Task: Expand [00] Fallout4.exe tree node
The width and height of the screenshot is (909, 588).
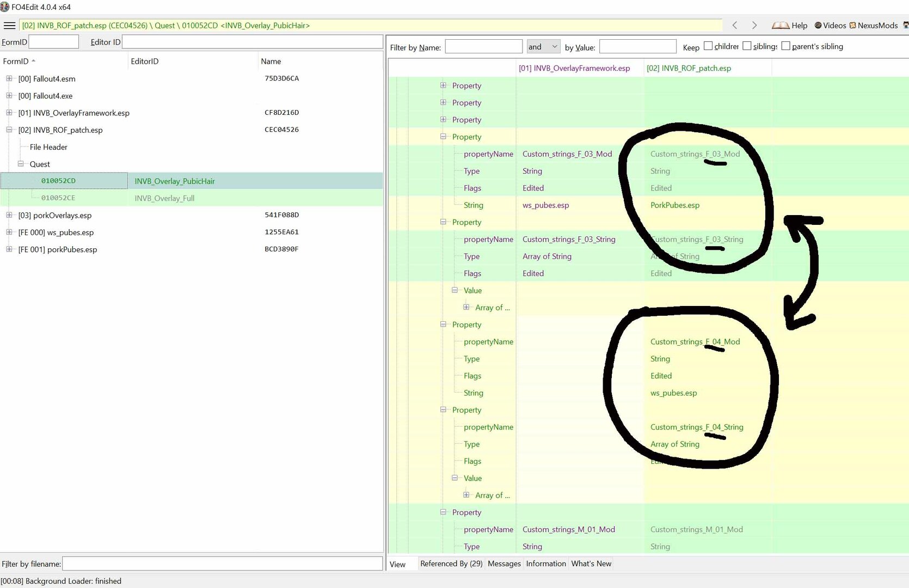Action: point(9,96)
